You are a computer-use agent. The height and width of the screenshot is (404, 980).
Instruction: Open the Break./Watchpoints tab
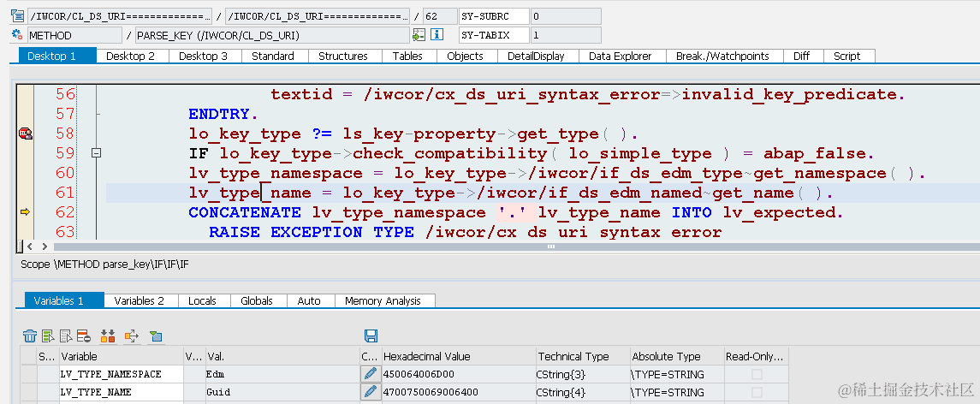click(x=725, y=56)
